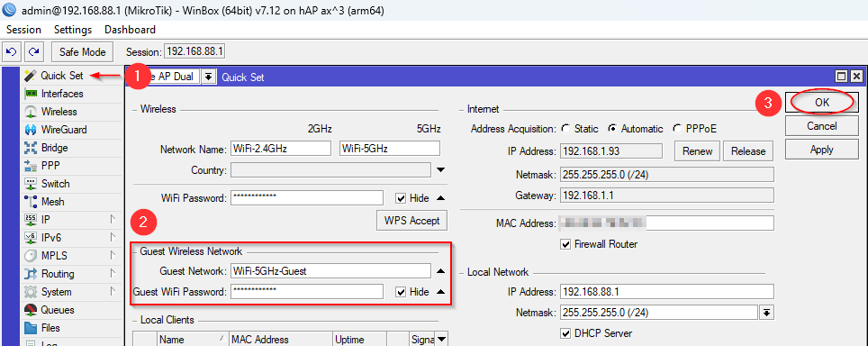This screenshot has width=868, height=346.
Task: Click the redo arrow icon in toolbar
Action: click(x=33, y=52)
